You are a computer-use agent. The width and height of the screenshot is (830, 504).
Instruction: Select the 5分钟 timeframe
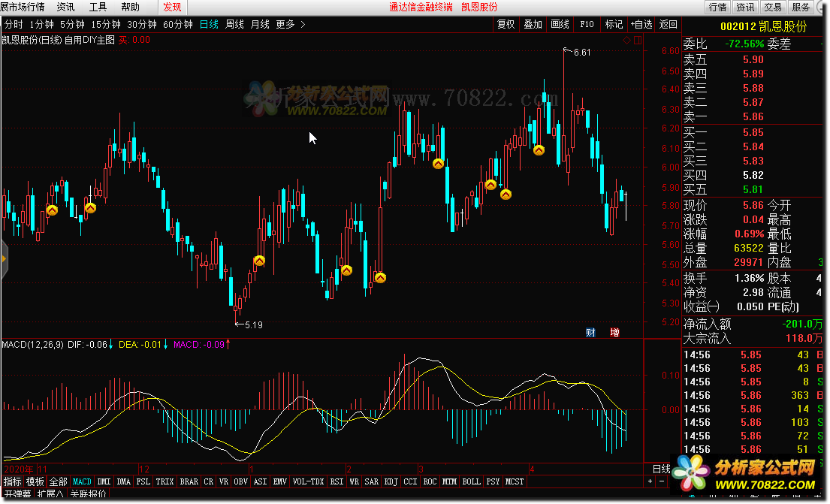(72, 24)
